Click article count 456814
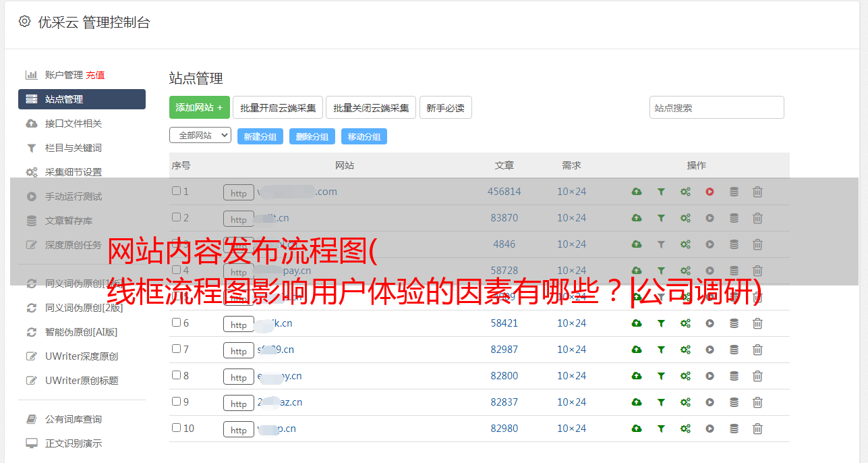 coord(504,192)
